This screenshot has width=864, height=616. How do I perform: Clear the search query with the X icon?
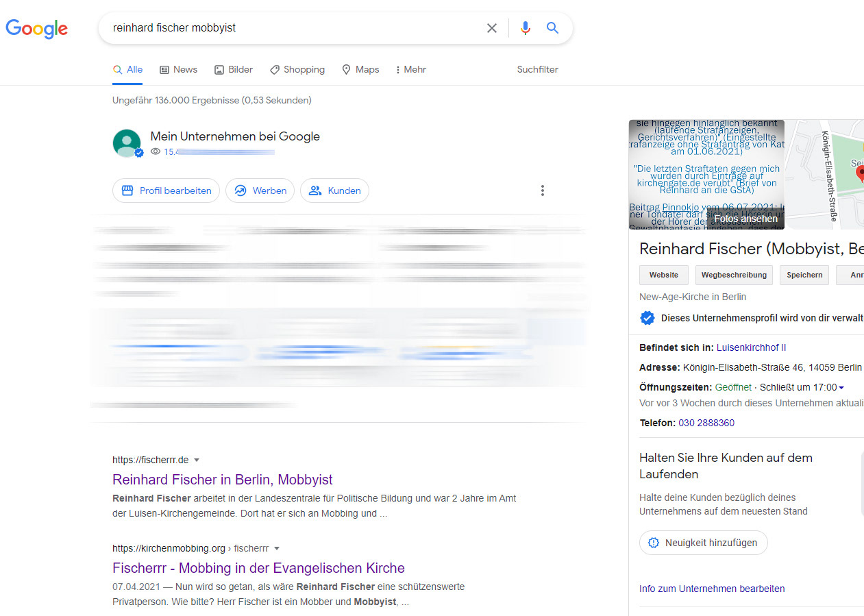492,28
